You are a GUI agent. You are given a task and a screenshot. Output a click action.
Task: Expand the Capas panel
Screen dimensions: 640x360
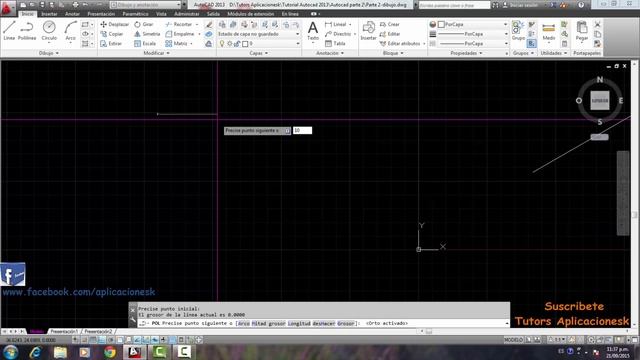click(259, 53)
